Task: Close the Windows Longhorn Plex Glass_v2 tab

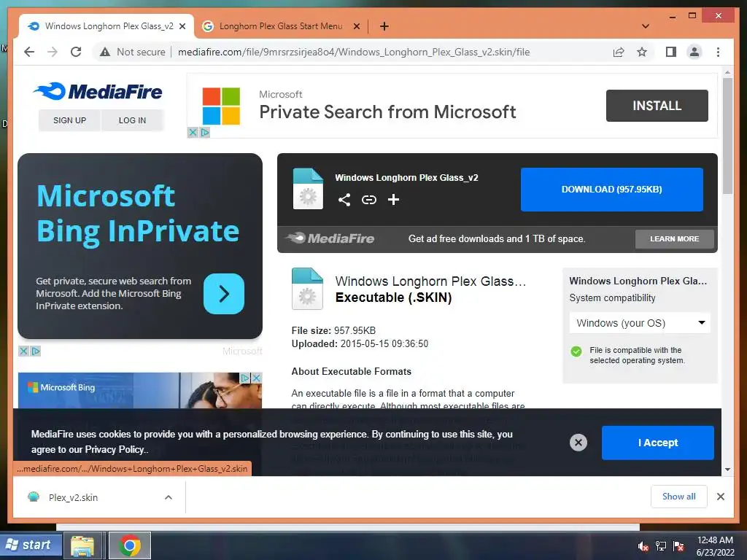Action: point(182,27)
